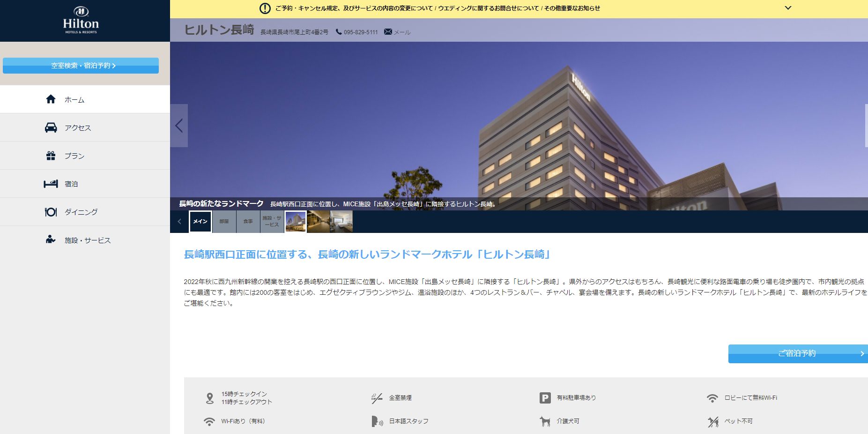Image resolution: width=868 pixels, height=434 pixels.
Task: Click the 有料駐車場あり label
Action: pos(576,397)
